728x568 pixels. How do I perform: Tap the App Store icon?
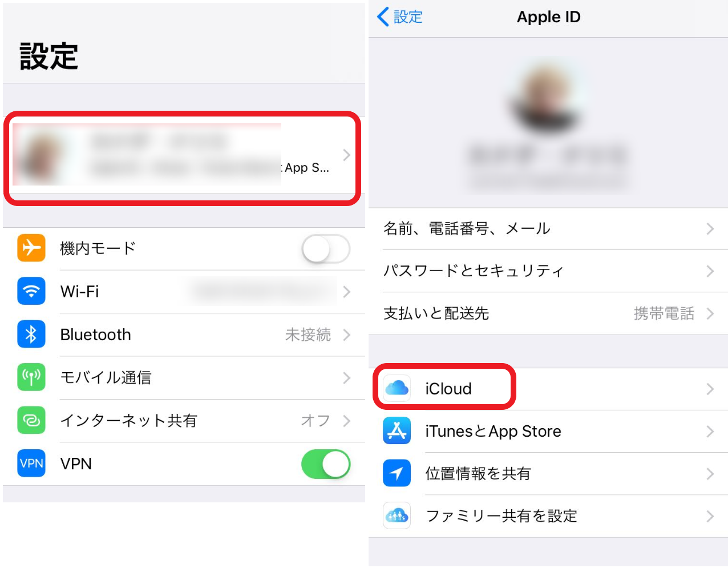[x=397, y=431]
